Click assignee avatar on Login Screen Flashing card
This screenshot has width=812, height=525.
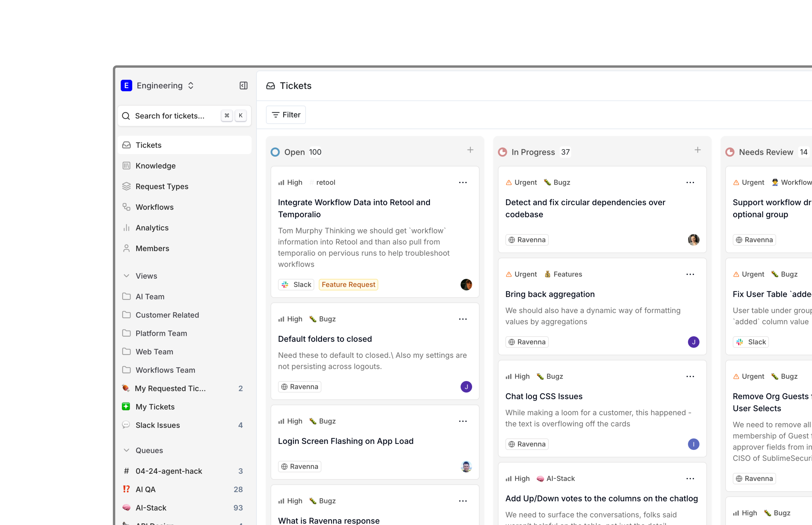point(466,467)
